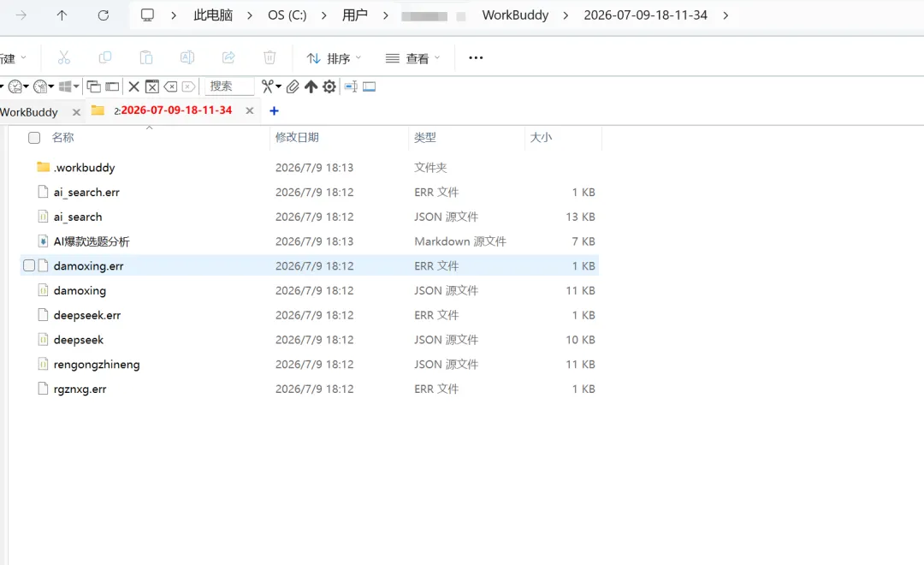Viewport: 924px width, 565px height.
Task: Select the rengongzhineng JSON file
Action: point(310,364)
